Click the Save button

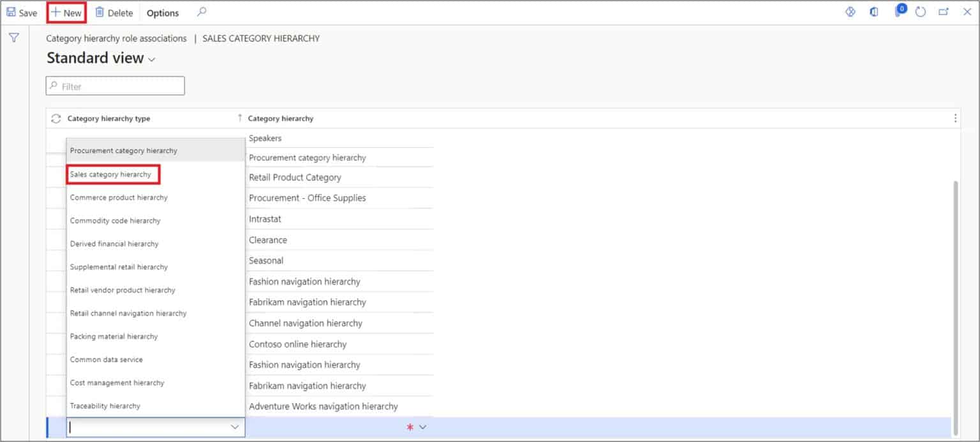22,11
